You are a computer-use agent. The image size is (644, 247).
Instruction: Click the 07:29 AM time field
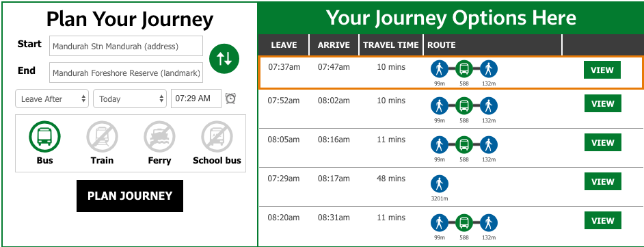(x=196, y=99)
